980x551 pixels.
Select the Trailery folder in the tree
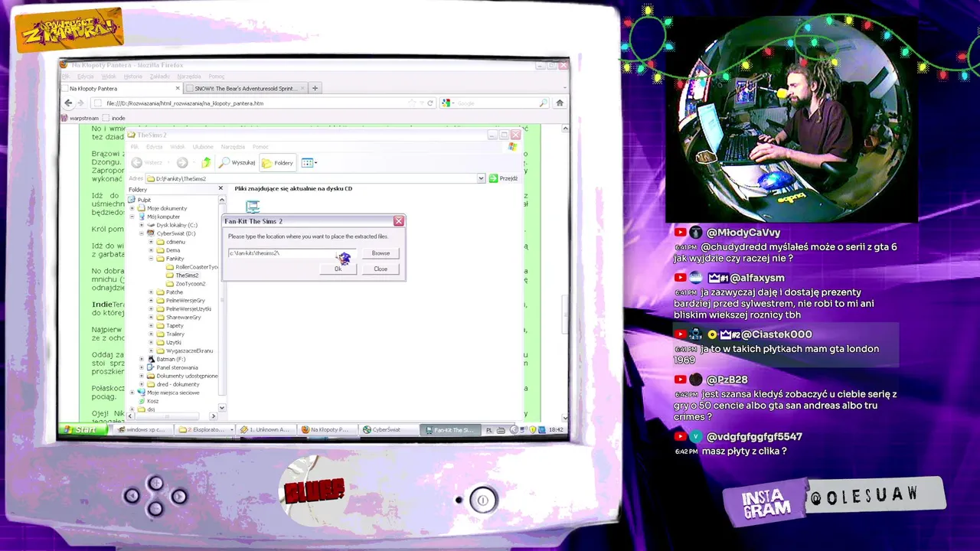point(175,334)
